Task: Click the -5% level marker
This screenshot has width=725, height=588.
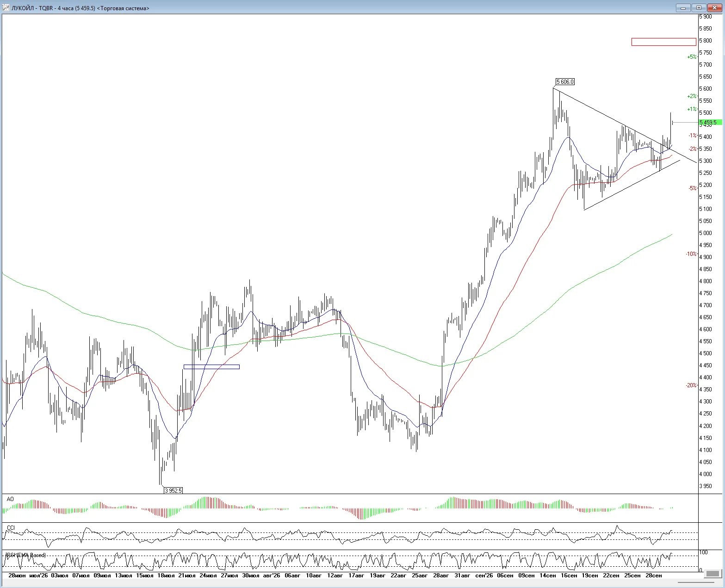Action: tap(692, 188)
